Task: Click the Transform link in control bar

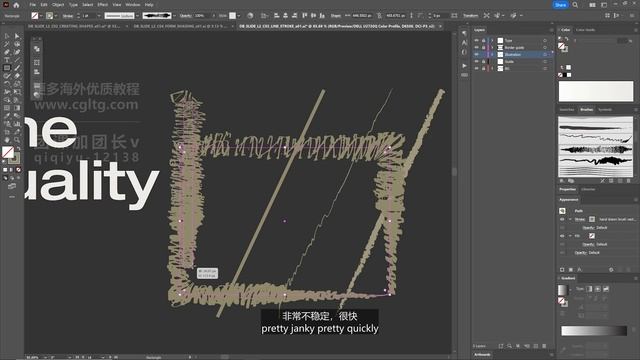Action: [x=470, y=16]
